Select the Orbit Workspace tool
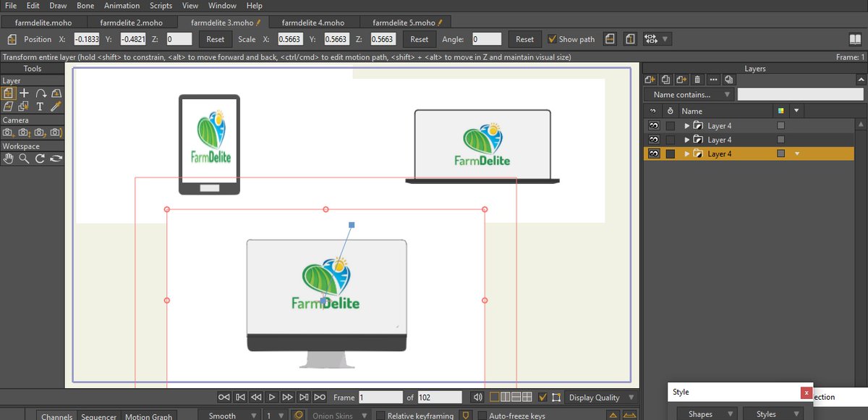This screenshot has width=868, height=420. click(56, 159)
